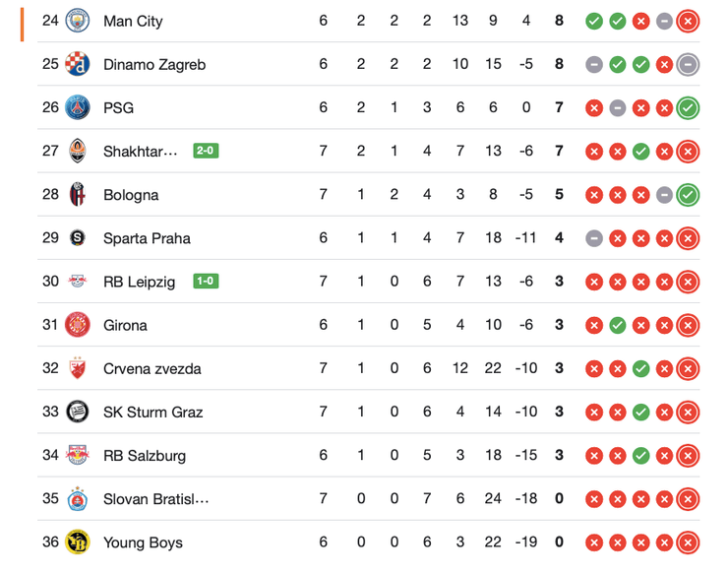Click Bologna's latest green win form icon
728x574 pixels.
tap(688, 194)
